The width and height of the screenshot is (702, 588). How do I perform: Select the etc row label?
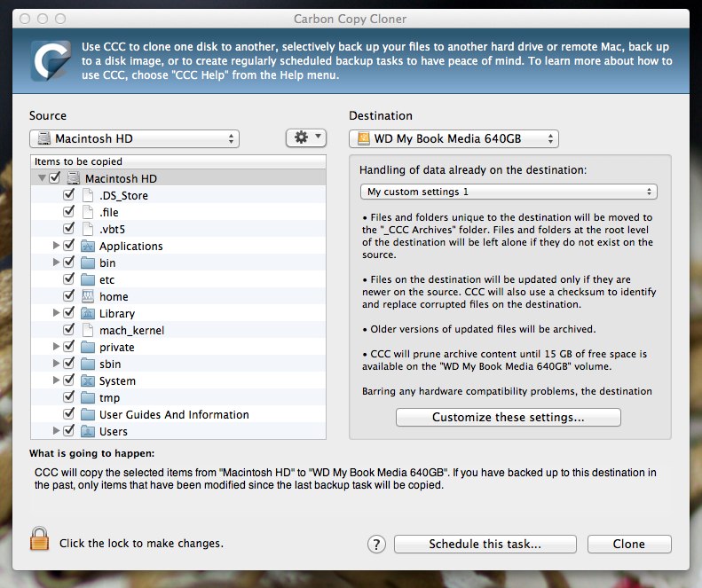[107, 280]
